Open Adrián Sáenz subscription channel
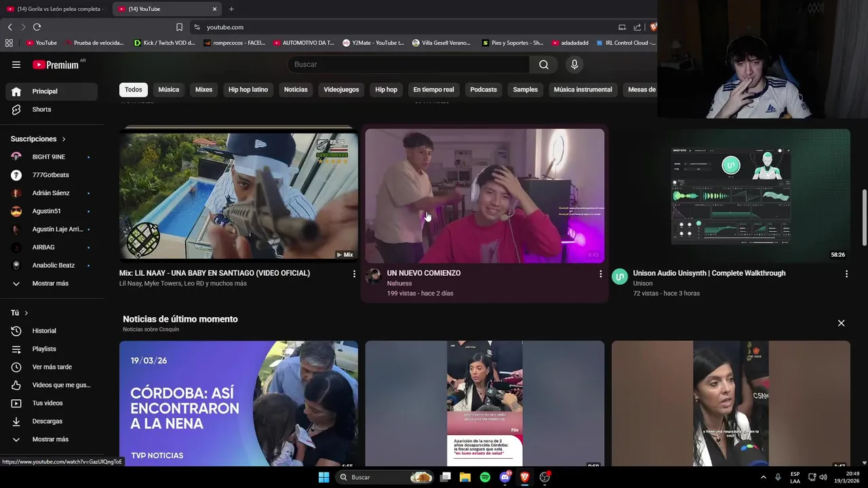The height and width of the screenshot is (488, 868). pos(52,193)
